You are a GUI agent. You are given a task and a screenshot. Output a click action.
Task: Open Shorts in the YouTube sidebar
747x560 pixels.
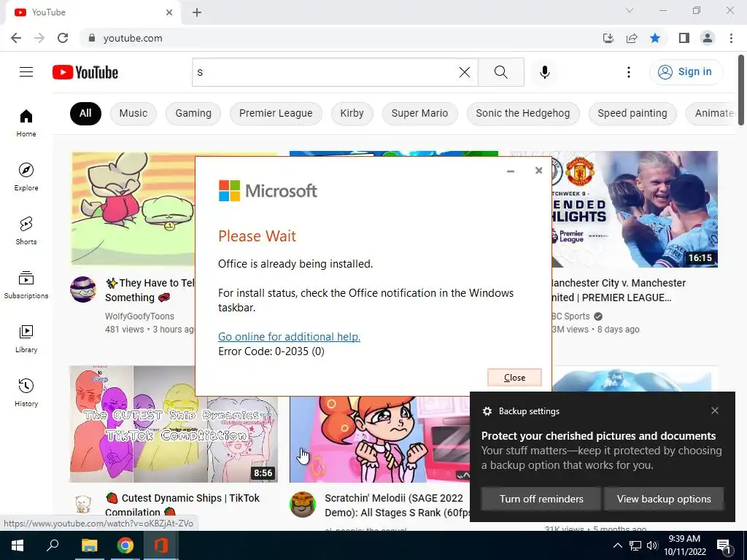pyautogui.click(x=26, y=231)
